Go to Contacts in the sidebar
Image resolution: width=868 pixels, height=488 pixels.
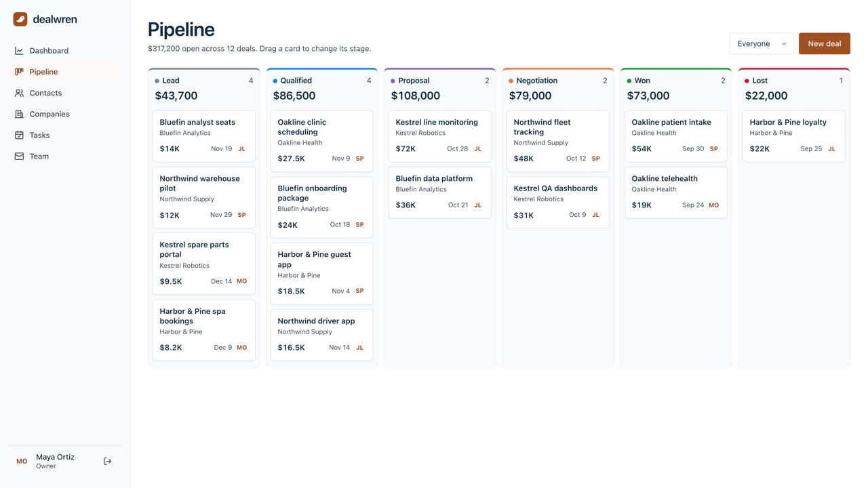tap(65, 93)
